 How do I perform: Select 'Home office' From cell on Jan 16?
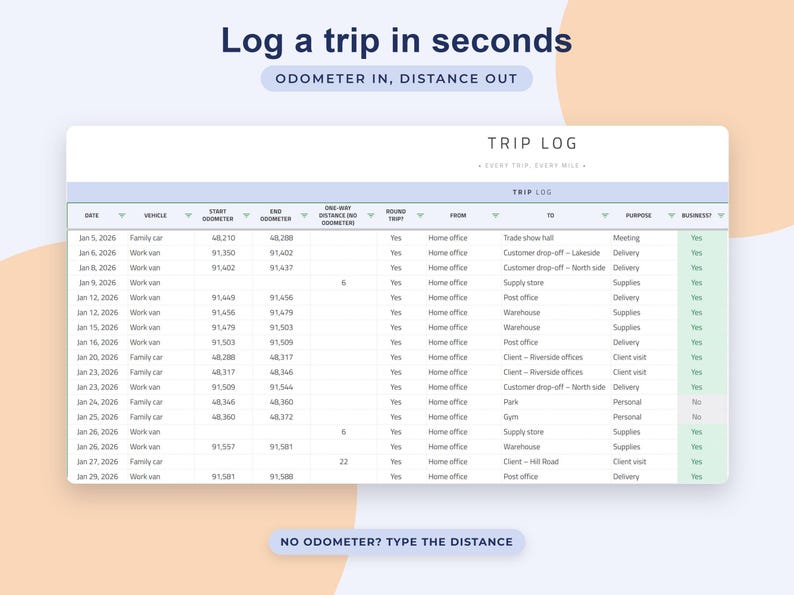[x=463, y=342]
